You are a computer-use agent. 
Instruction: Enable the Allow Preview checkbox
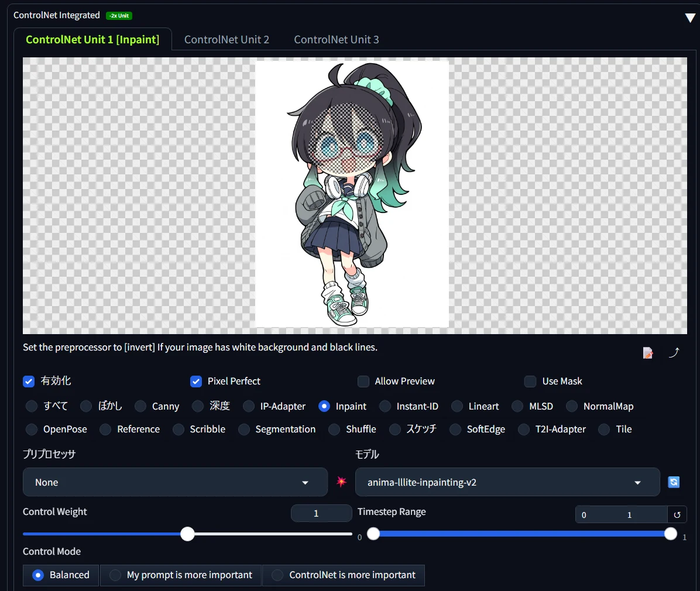(x=363, y=381)
